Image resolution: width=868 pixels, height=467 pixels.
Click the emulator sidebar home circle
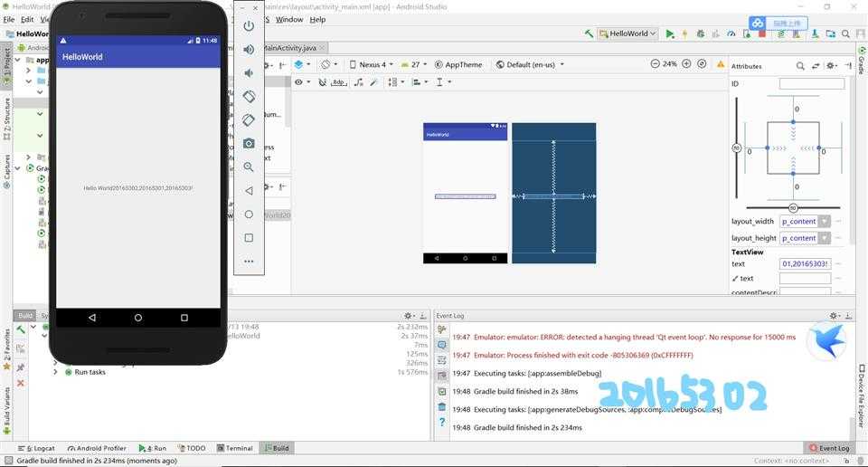pos(249,214)
